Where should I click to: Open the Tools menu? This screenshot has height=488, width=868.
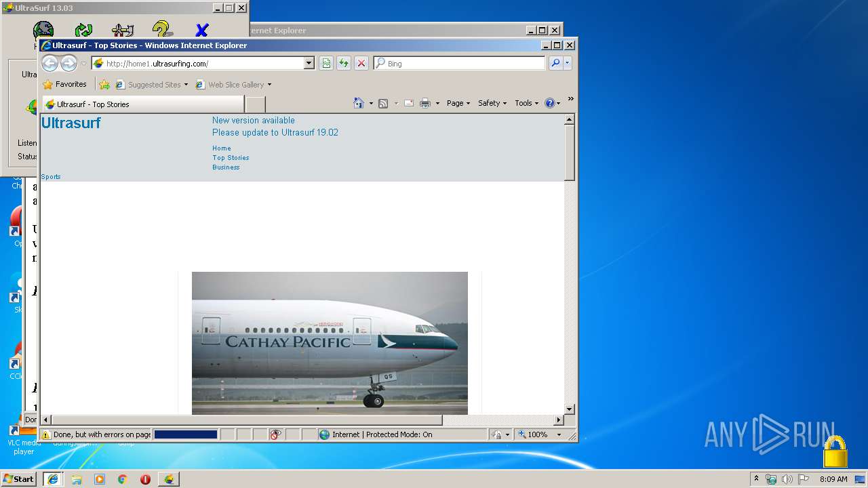526,103
